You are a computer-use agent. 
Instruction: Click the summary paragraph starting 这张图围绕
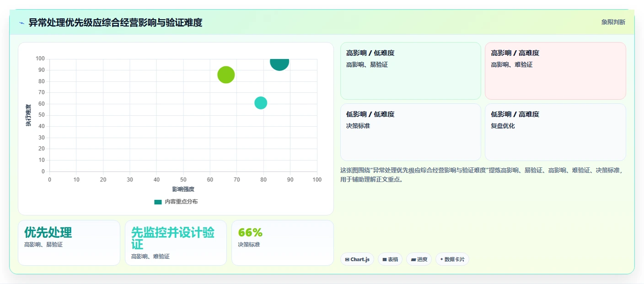pyautogui.click(x=483, y=175)
